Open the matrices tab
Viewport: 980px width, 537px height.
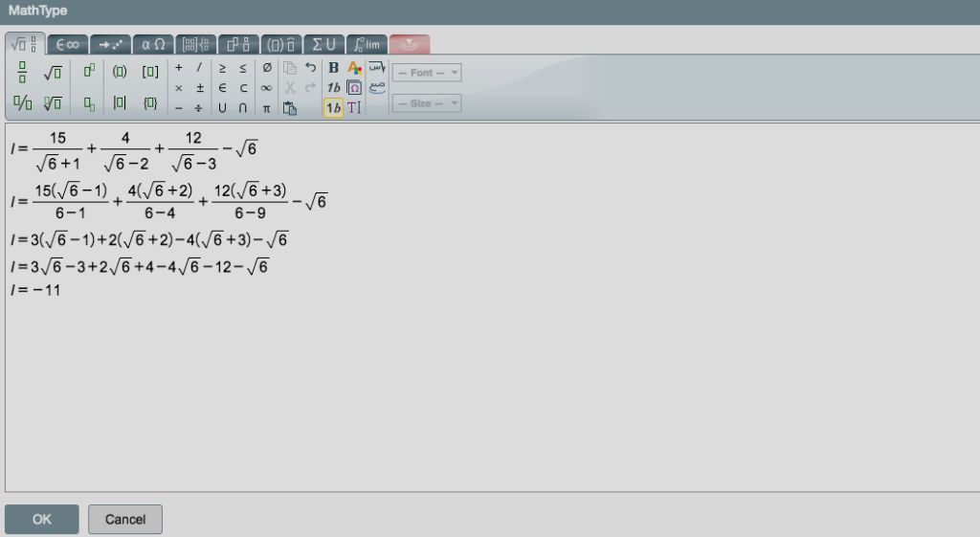point(195,44)
